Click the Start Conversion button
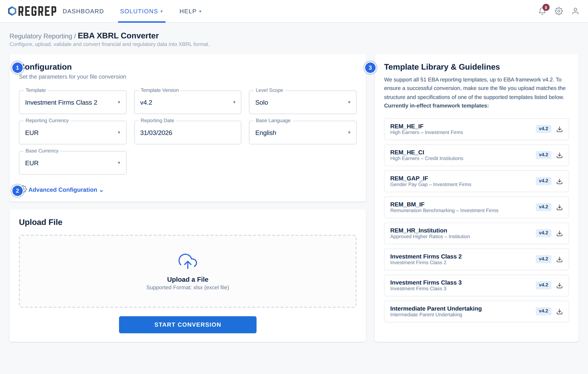Screen dimensions: 588x374 188,325
